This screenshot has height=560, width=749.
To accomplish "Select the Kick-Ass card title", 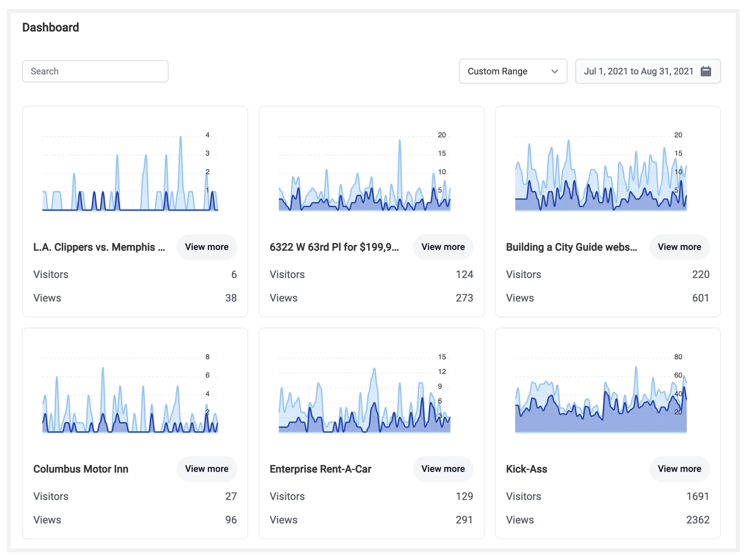I will 527,469.
